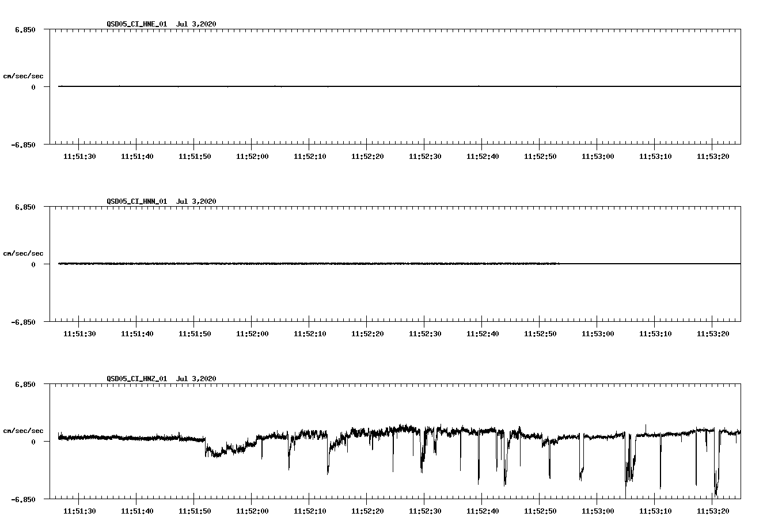Click cm/sec/sec label of HNZ plot

pos(24,431)
